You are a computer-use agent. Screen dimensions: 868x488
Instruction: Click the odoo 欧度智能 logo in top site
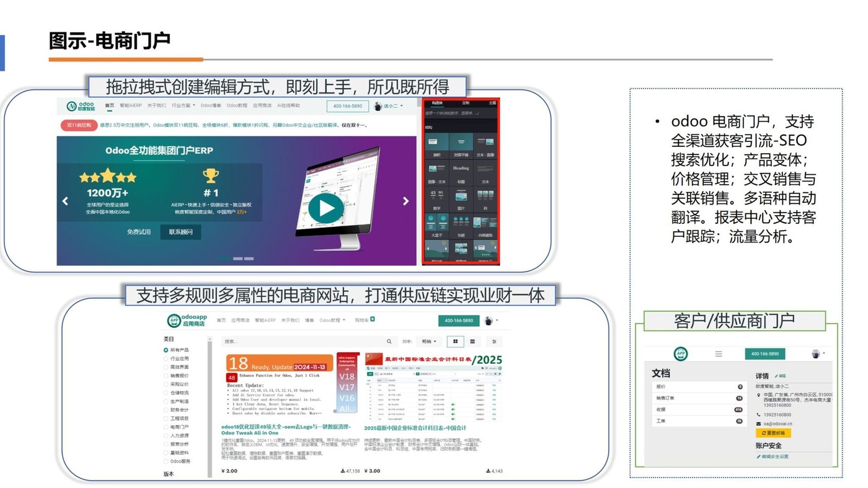click(81, 106)
